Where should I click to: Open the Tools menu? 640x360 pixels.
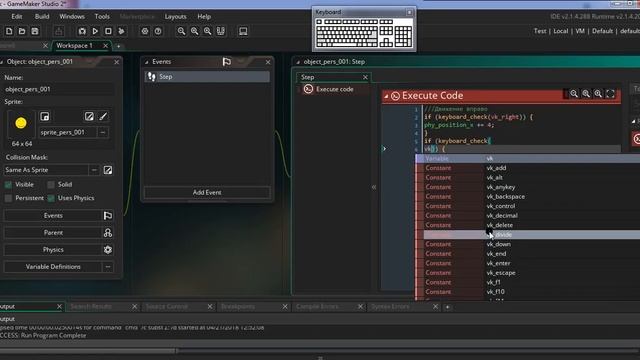[102, 17]
